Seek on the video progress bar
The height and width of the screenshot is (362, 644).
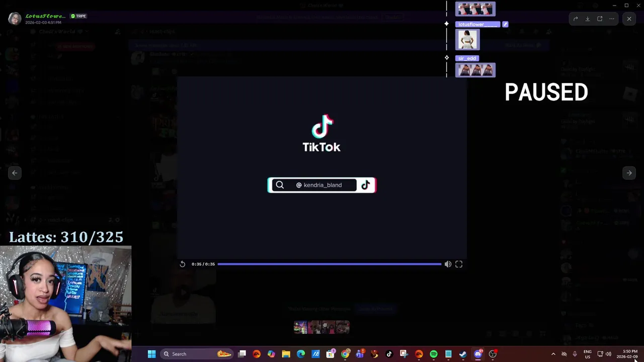coord(329,264)
